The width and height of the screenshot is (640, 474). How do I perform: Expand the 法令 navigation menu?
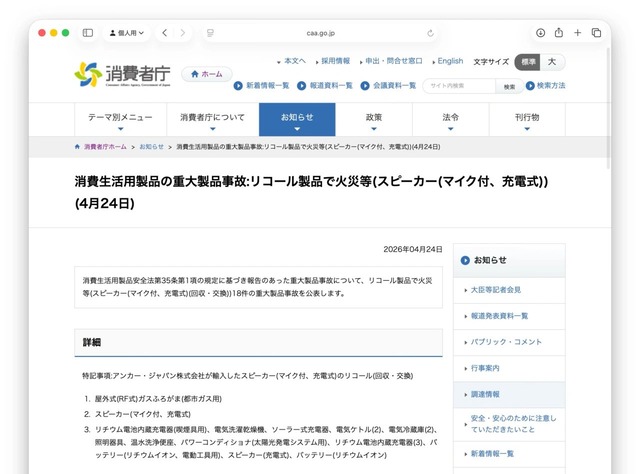tap(451, 119)
